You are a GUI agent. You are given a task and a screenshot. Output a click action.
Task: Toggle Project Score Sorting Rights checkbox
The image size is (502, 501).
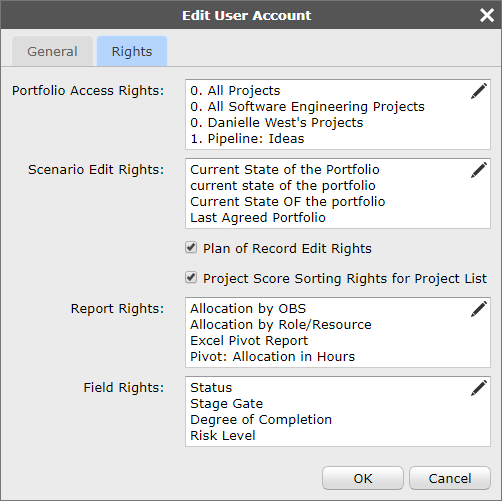pyautogui.click(x=191, y=277)
